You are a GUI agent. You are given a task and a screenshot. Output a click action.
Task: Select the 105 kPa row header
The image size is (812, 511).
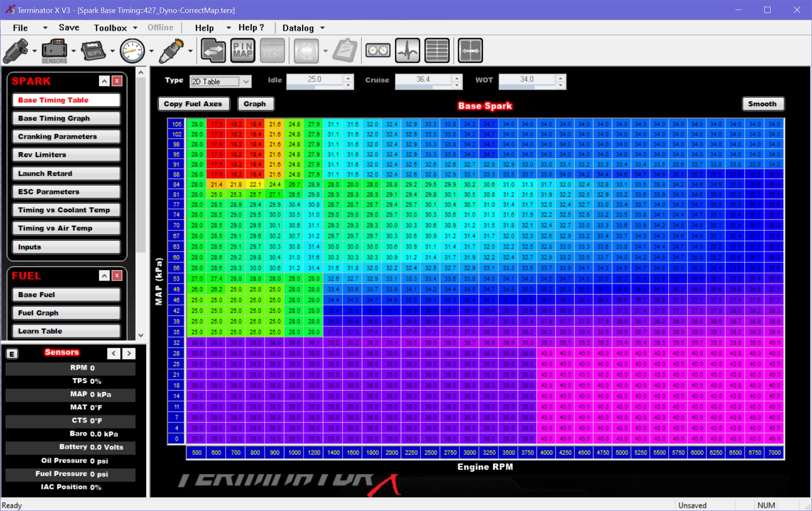pos(177,124)
